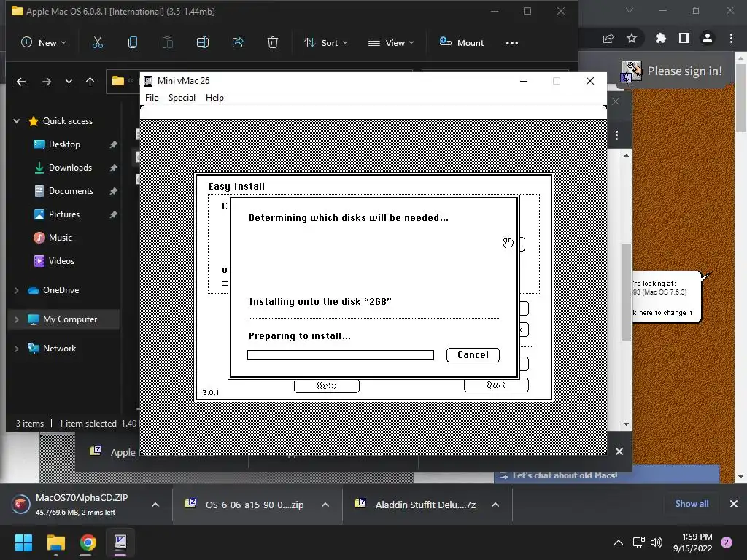Screen dimensions: 747x560
Task: Go back in File Explorer navigation
Action: tap(21, 82)
